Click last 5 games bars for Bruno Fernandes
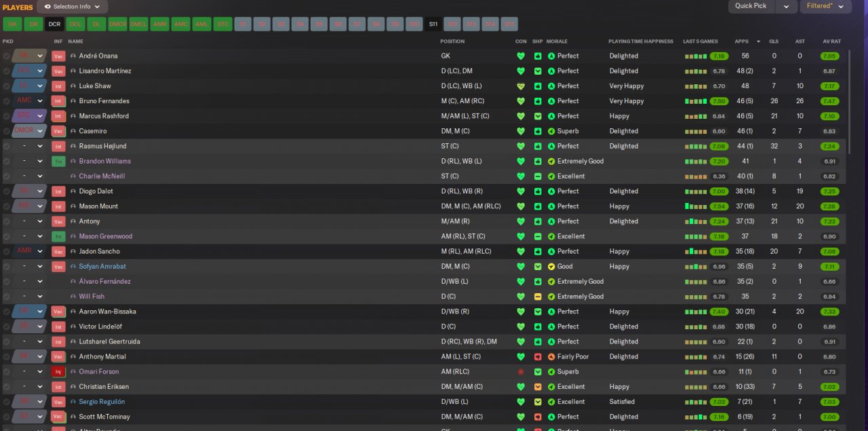This screenshot has height=431, width=868. tap(696, 101)
